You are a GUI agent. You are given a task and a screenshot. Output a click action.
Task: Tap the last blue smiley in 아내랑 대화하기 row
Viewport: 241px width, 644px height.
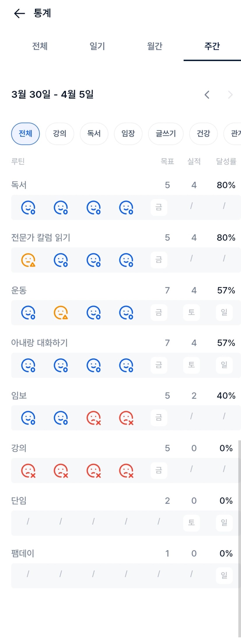click(126, 365)
